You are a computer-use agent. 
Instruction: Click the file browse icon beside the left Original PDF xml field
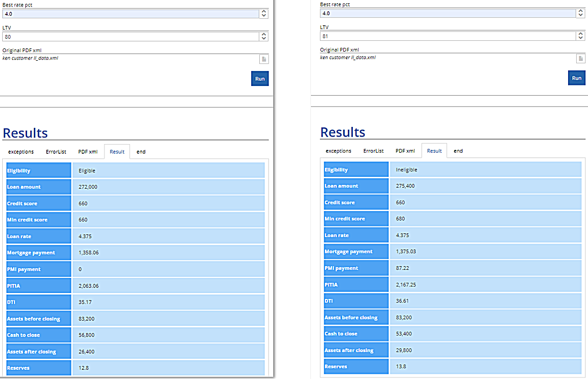click(264, 59)
